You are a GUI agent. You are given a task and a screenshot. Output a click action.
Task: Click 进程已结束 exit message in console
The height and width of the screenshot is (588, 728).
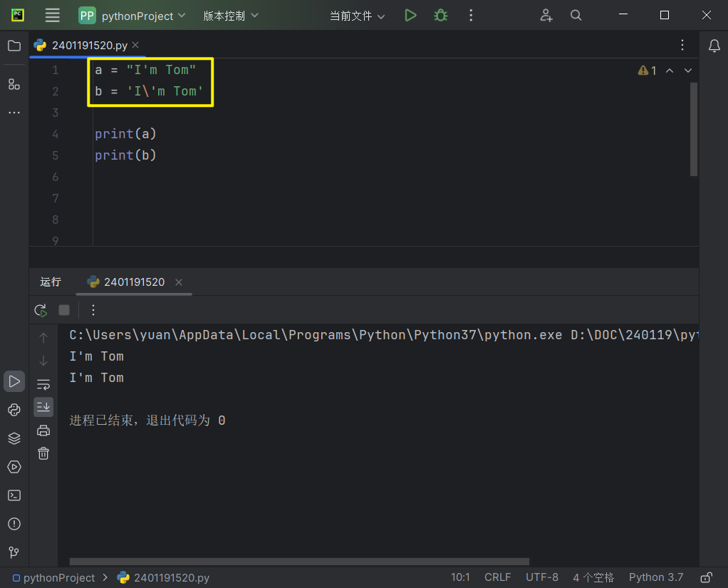[x=147, y=421]
